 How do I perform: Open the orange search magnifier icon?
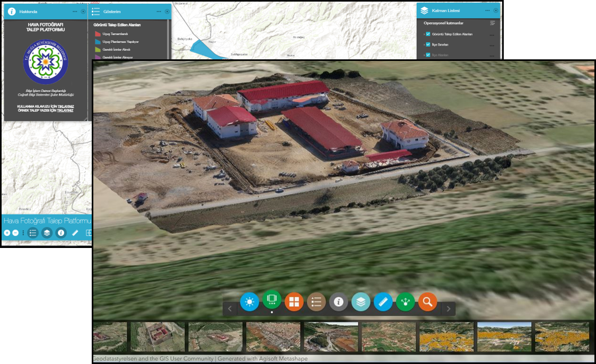pos(427,302)
